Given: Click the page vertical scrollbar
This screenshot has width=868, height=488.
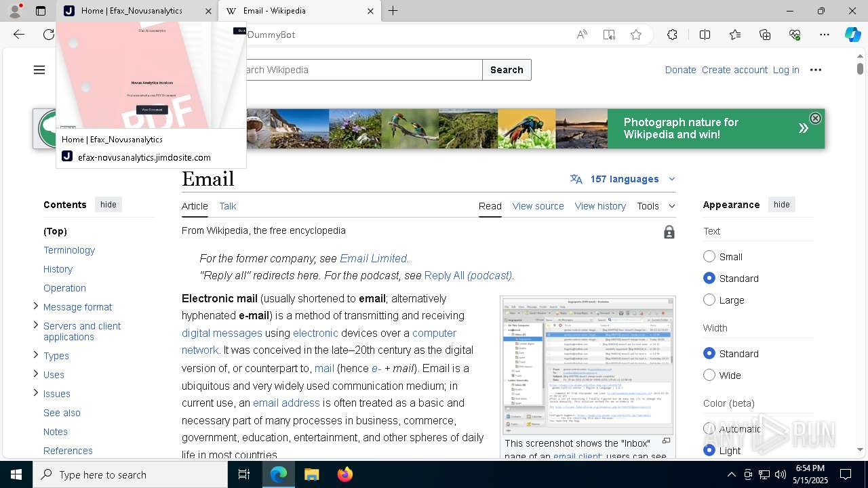Looking at the screenshot, I should pyautogui.click(x=860, y=68).
